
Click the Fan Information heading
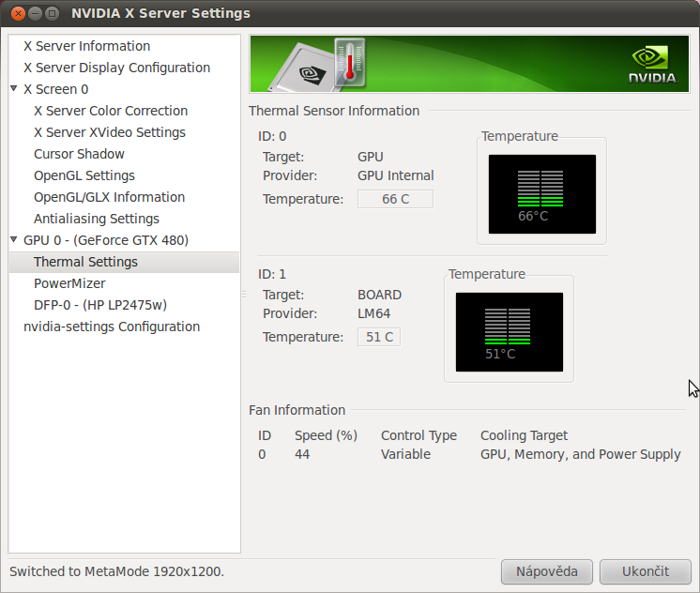coord(297,410)
